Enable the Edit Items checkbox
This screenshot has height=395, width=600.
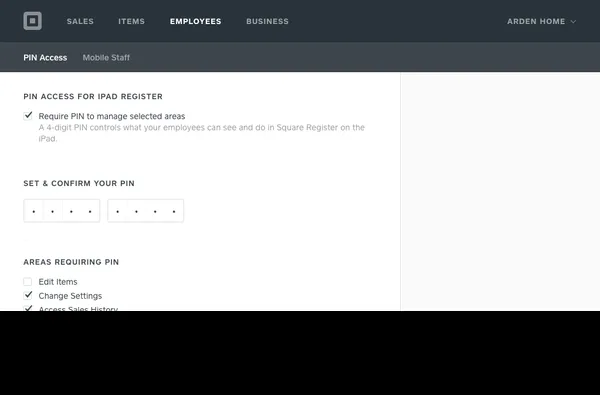coord(28,282)
